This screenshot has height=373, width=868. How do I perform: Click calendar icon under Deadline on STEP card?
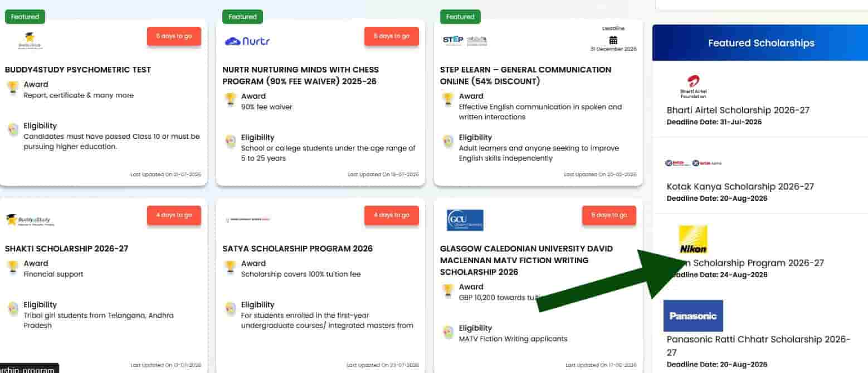click(x=613, y=40)
